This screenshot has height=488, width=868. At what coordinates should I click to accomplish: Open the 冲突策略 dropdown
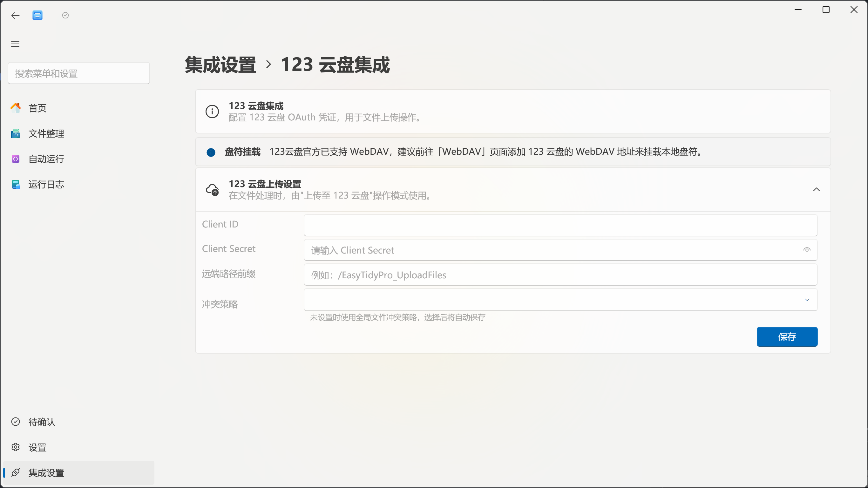pyautogui.click(x=560, y=300)
